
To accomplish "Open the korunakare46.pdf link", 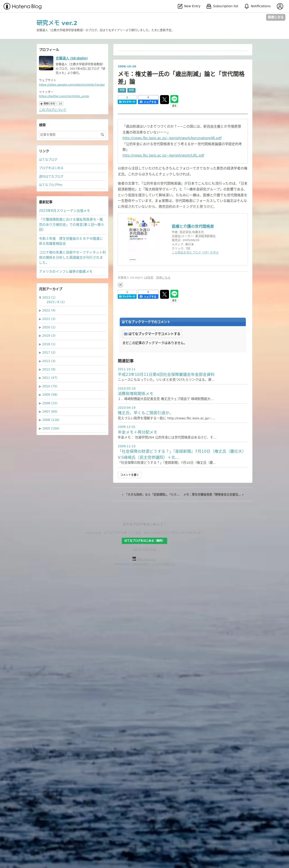I will [172, 138].
